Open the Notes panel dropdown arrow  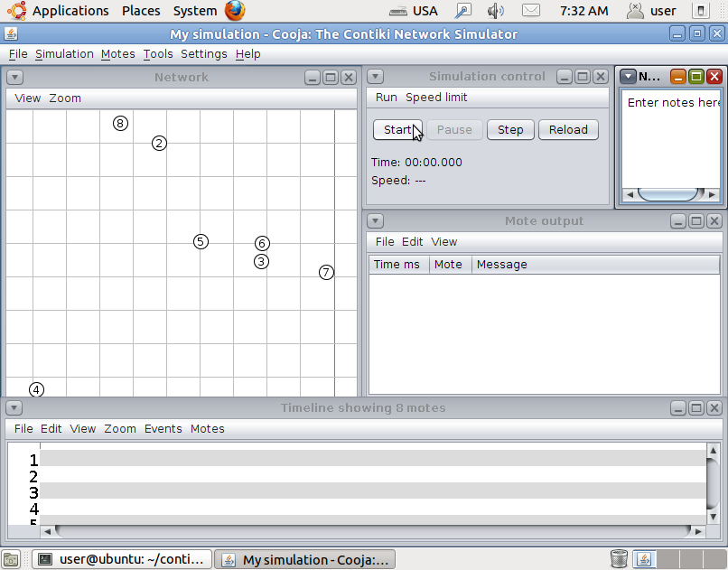click(628, 76)
